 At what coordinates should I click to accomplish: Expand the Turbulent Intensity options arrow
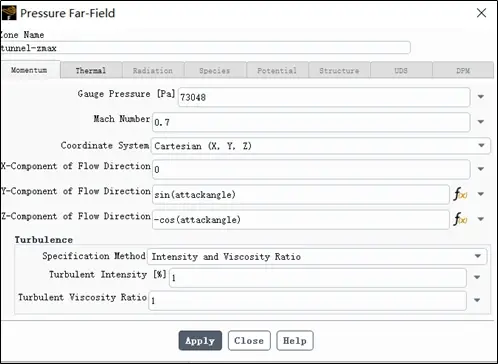tap(477, 277)
